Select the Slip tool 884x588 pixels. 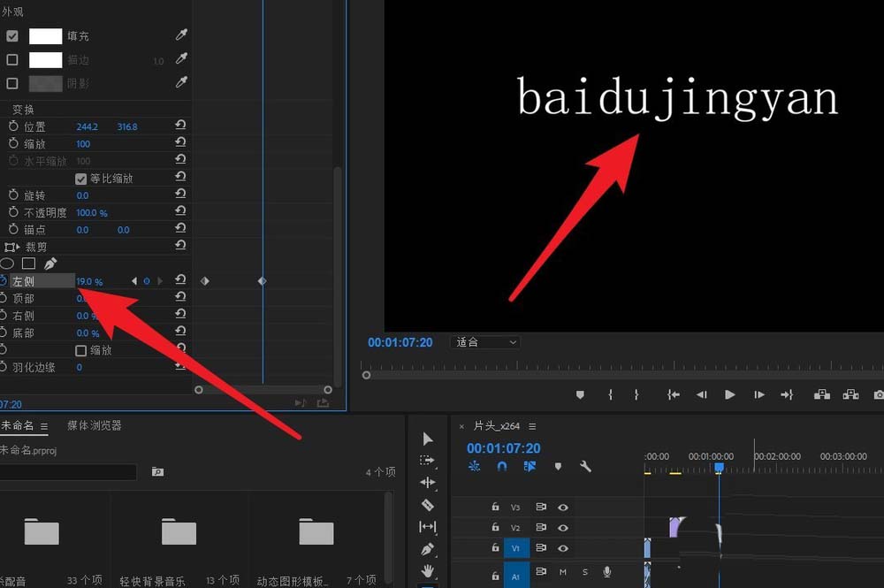point(427,527)
